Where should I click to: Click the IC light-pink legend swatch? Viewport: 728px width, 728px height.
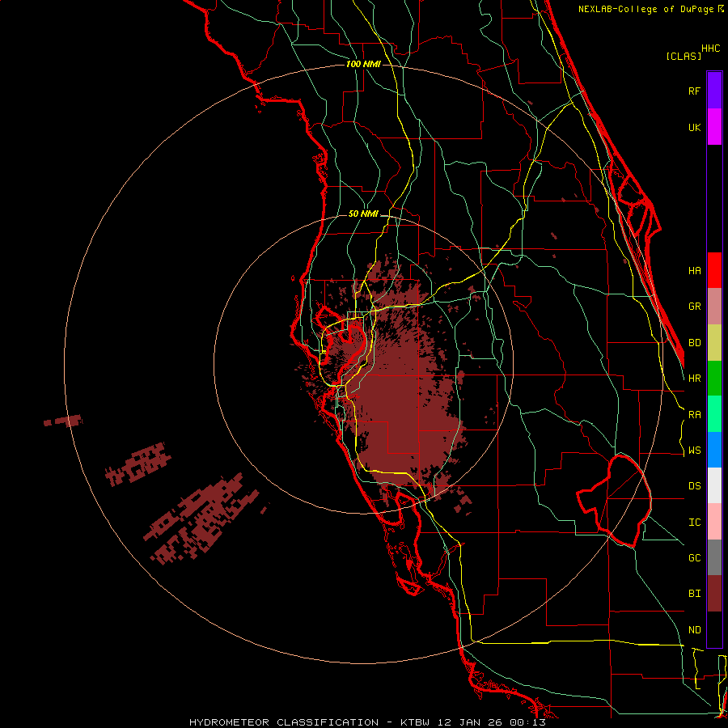pyautogui.click(x=714, y=522)
